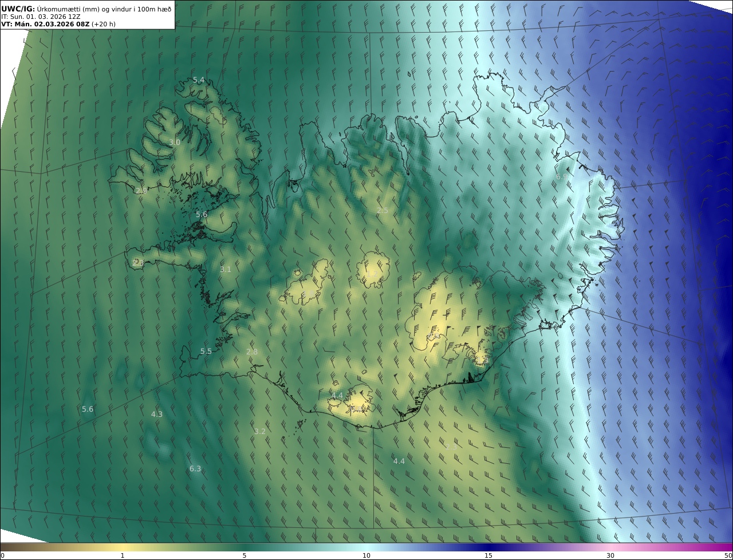Click the 30 tick on the colour scale
The image size is (733, 560).
pos(610,555)
